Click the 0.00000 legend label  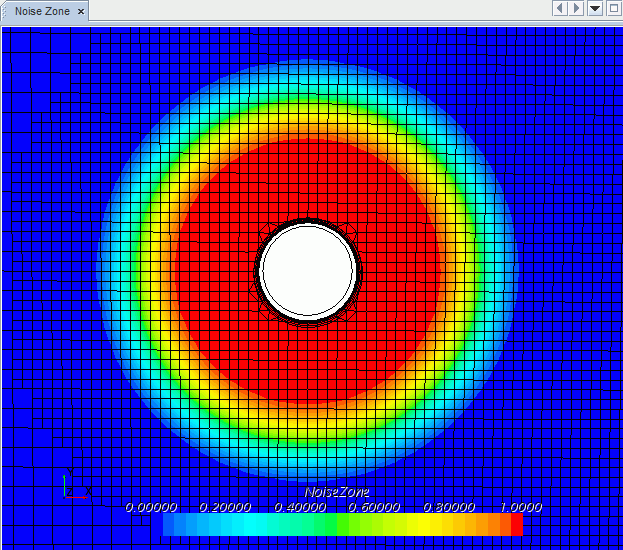tap(151, 507)
